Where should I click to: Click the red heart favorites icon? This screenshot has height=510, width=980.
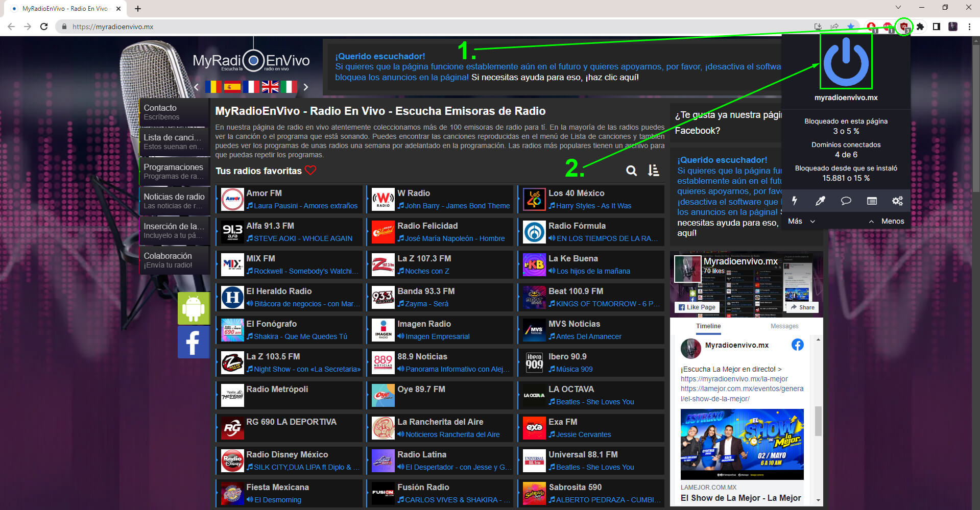[310, 170]
